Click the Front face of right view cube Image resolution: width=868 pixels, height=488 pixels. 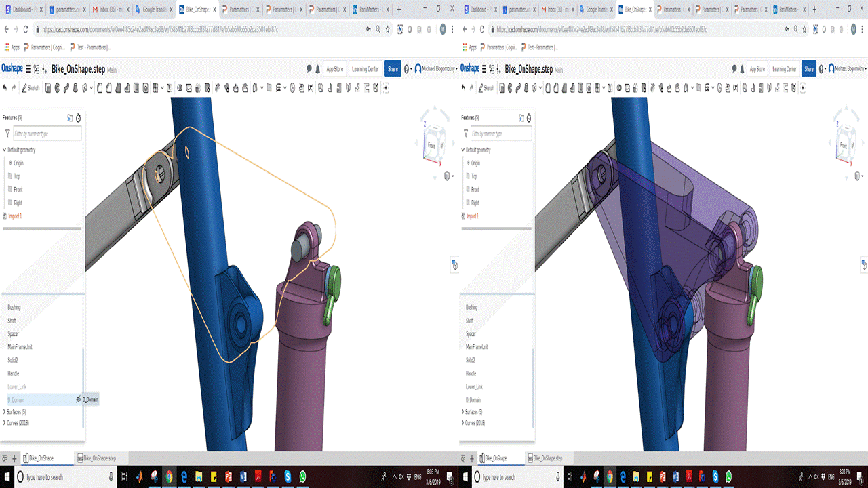pos(843,145)
